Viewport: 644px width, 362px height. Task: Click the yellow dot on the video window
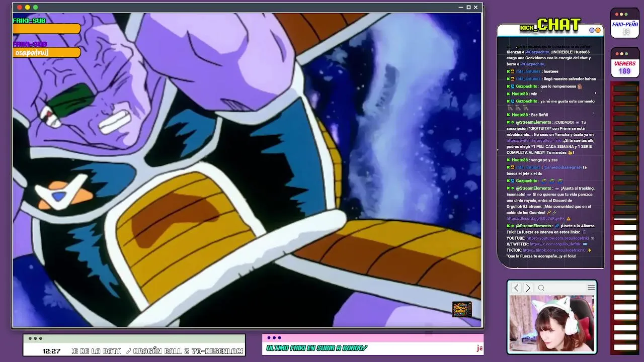(x=28, y=7)
